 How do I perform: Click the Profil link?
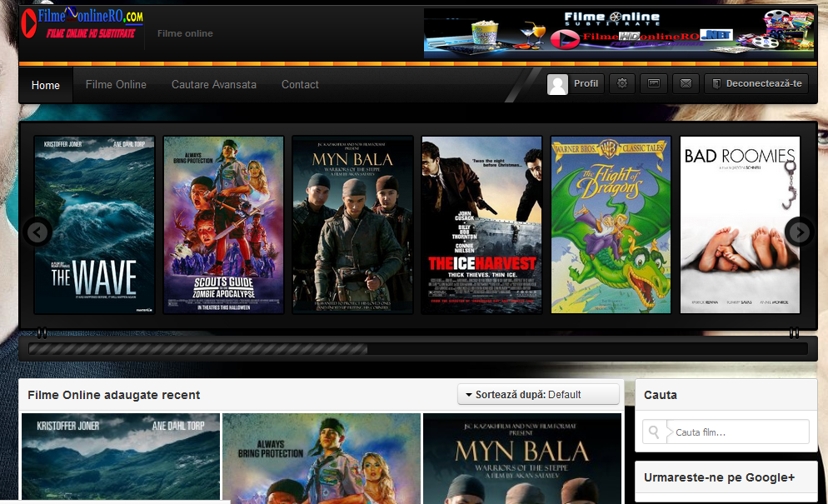pos(586,83)
